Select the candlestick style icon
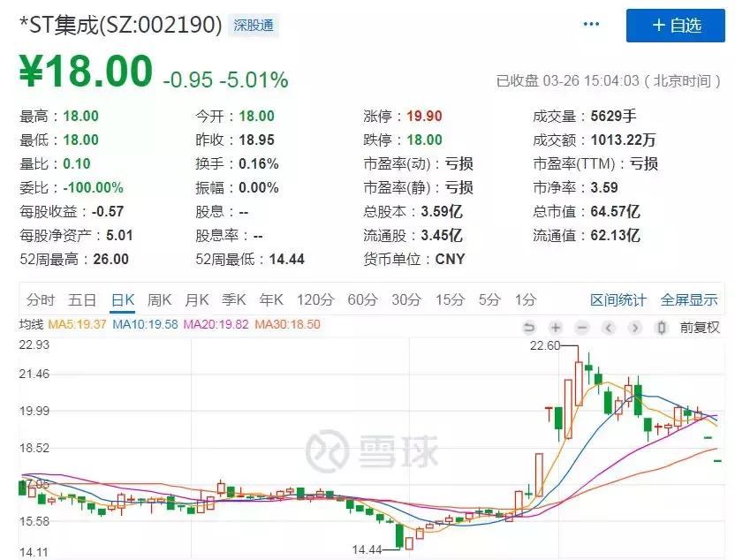Image resolution: width=735 pixels, height=560 pixels. pos(660,329)
